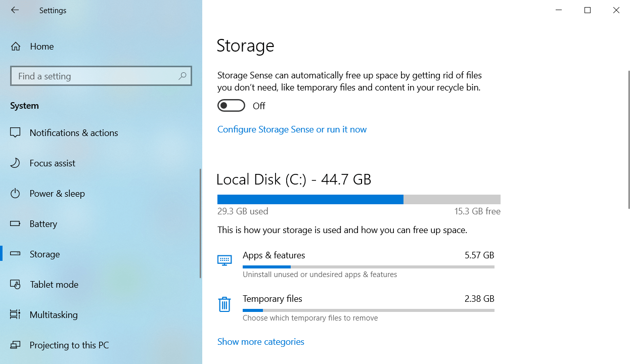630x364 pixels.
Task: Click the Apps & features monitor icon
Action: [x=224, y=260]
